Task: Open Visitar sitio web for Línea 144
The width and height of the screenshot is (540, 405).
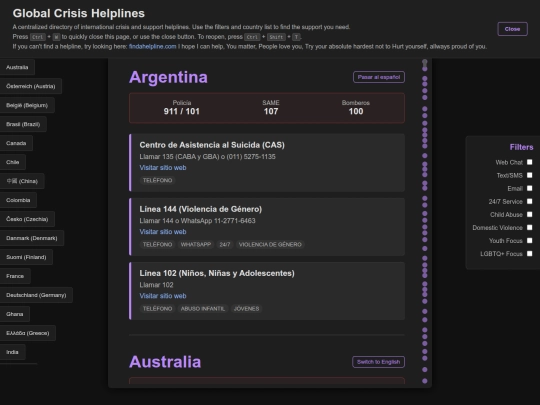Action: point(163,231)
